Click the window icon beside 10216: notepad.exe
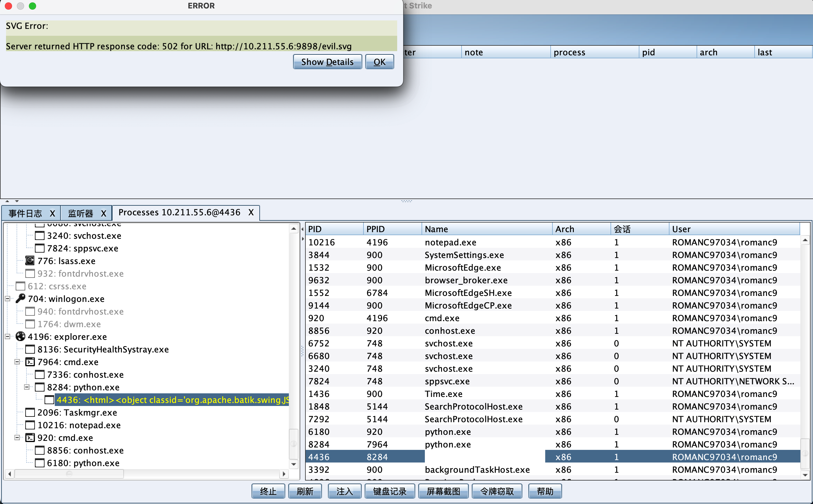 [x=30, y=425]
